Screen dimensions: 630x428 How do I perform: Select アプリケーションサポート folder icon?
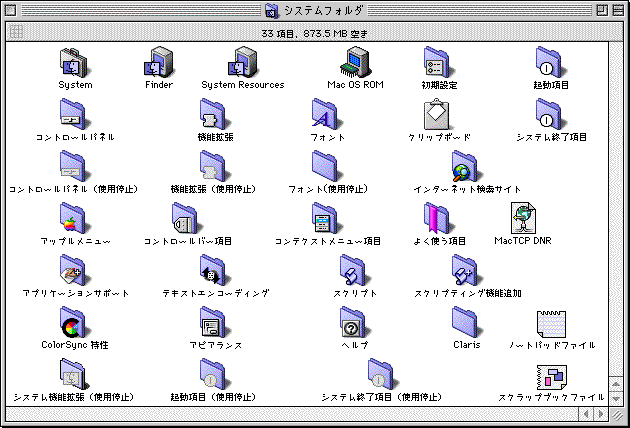(74, 270)
